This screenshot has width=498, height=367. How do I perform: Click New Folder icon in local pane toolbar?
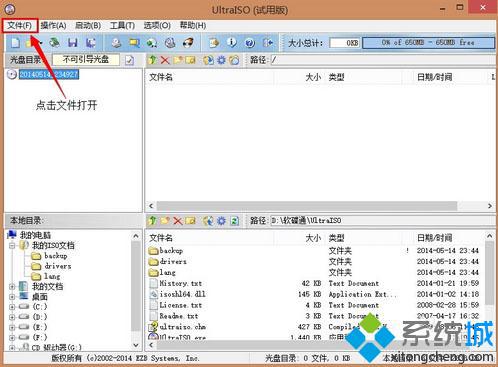[165, 221]
